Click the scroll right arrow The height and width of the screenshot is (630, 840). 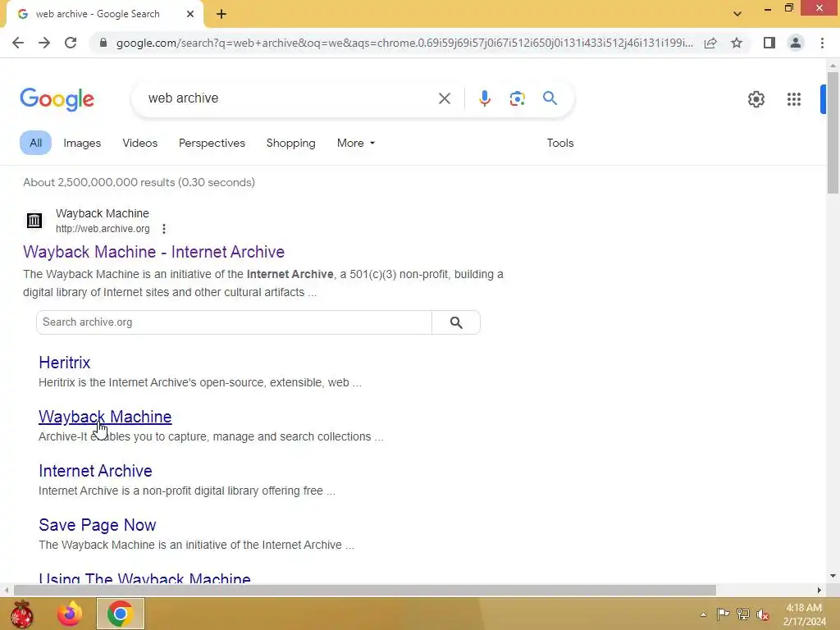(x=819, y=591)
